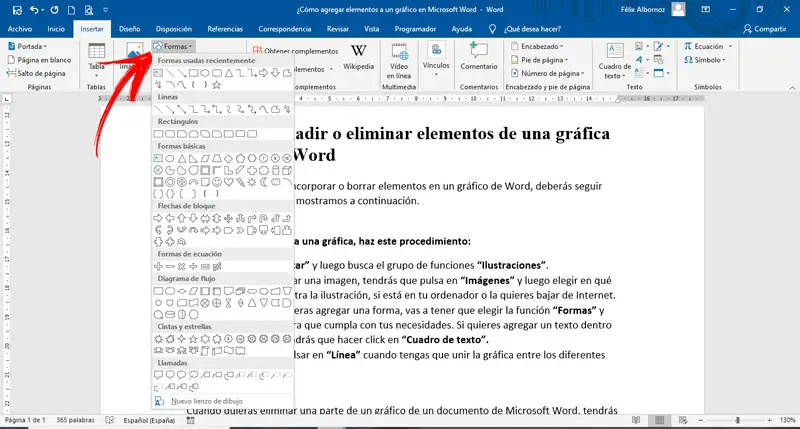Click the Español (España) language indicator
Viewport: 800px width, 429px height.
(x=149, y=420)
